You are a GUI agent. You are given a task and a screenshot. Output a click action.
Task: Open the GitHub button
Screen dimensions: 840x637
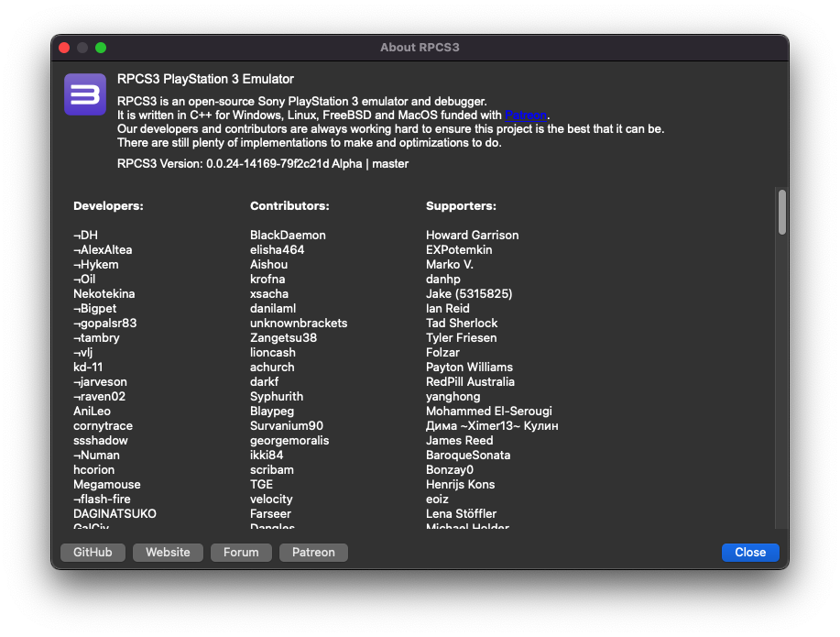[93, 553]
